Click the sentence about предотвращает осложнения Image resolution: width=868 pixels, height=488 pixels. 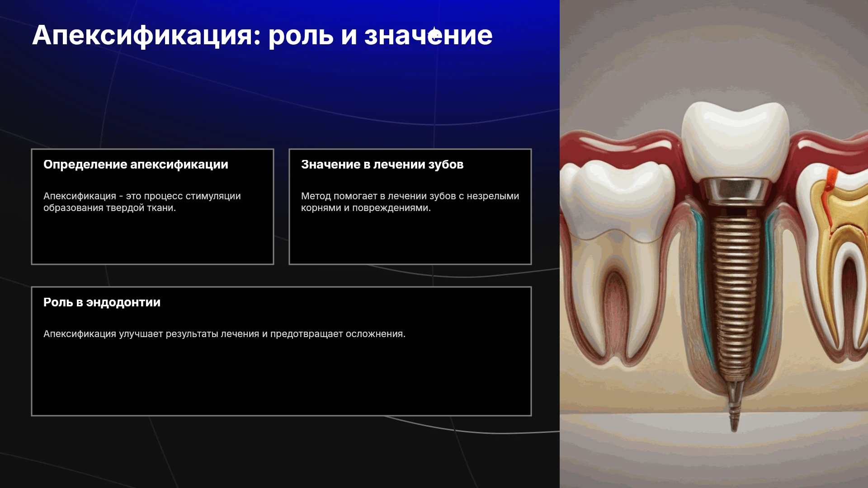click(224, 334)
